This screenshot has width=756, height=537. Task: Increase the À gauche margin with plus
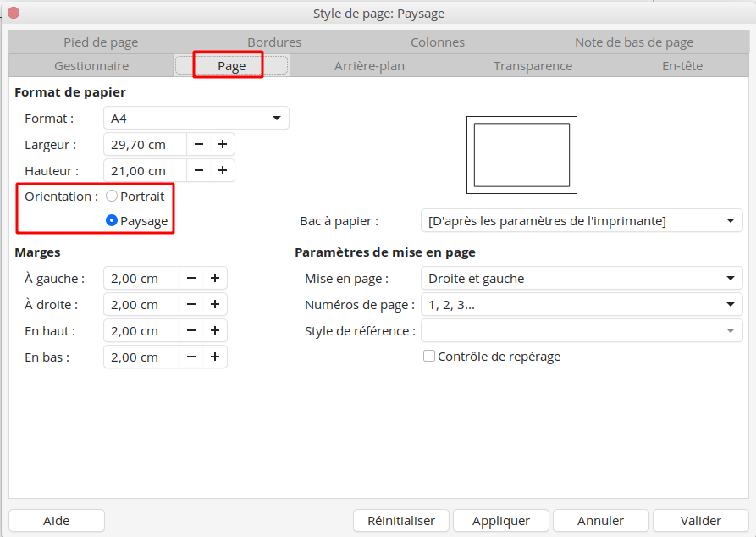[215, 278]
